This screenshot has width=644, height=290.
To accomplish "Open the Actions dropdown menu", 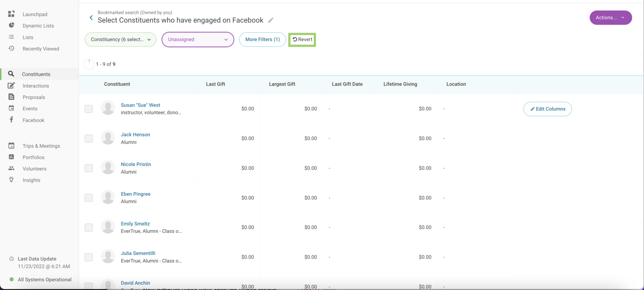I will coord(611,18).
